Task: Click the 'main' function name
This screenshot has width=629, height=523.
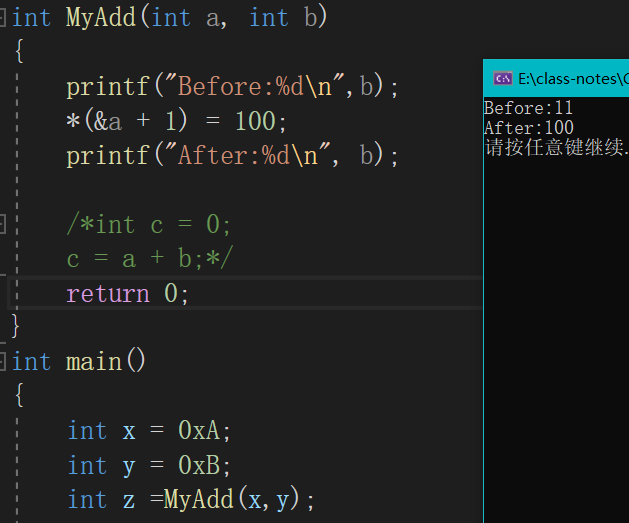Action: tap(94, 362)
